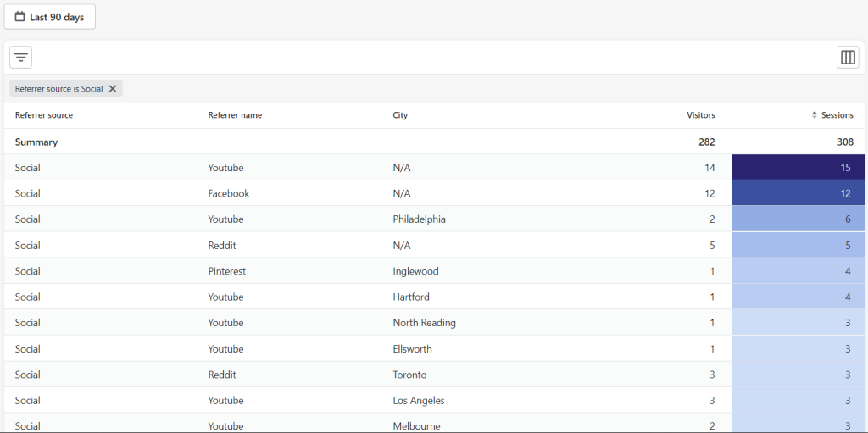Click the Referrer name column header
This screenshot has width=868, height=433.
click(x=235, y=115)
